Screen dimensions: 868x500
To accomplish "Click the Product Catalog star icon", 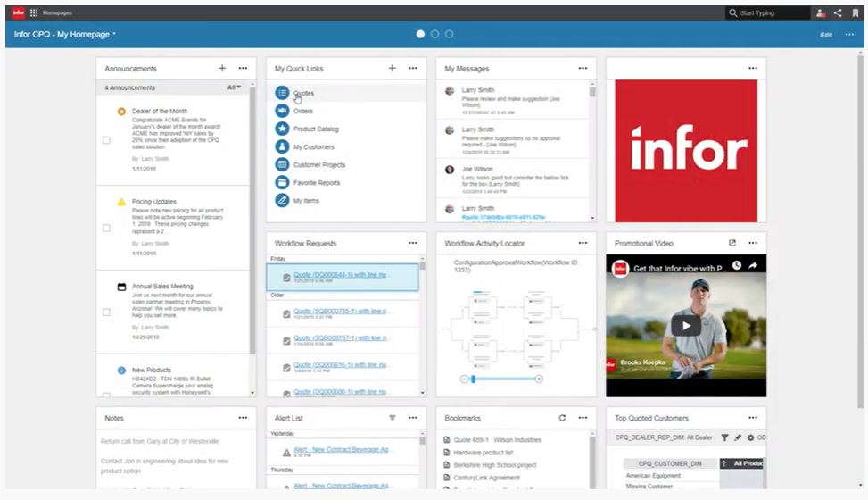I will point(282,129).
